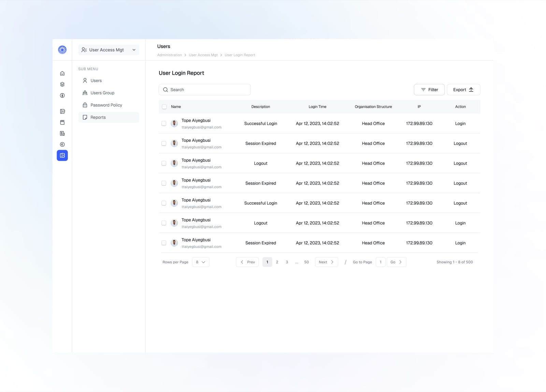Click Administration breadcrumb link
This screenshot has width=546, height=392.
point(170,55)
